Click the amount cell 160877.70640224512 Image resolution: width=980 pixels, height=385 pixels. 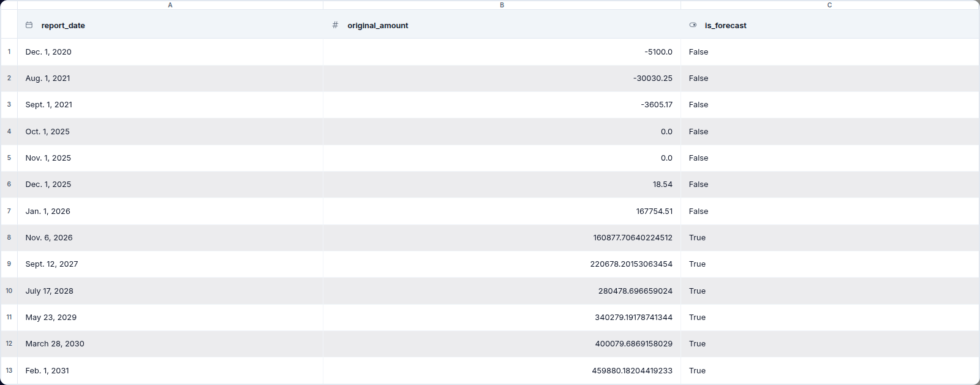click(502, 238)
